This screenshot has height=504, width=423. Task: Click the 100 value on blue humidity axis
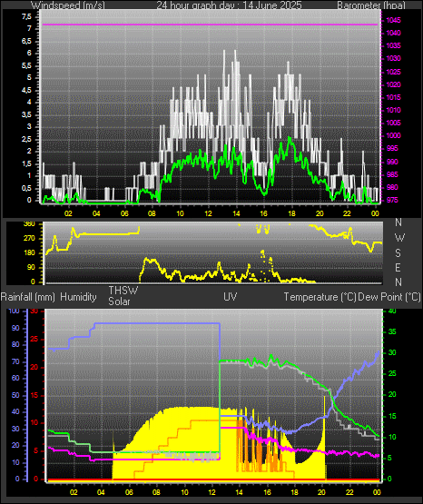pos(14,311)
